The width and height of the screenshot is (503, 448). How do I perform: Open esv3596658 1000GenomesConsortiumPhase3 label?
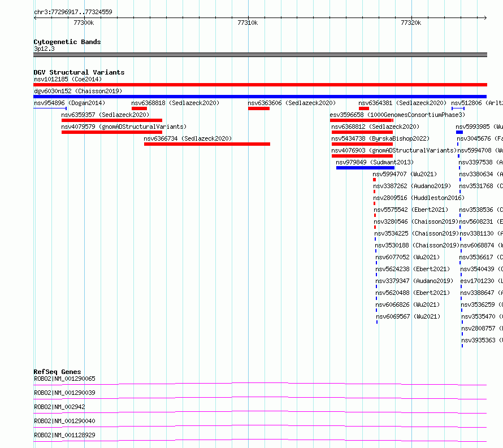coord(397,115)
